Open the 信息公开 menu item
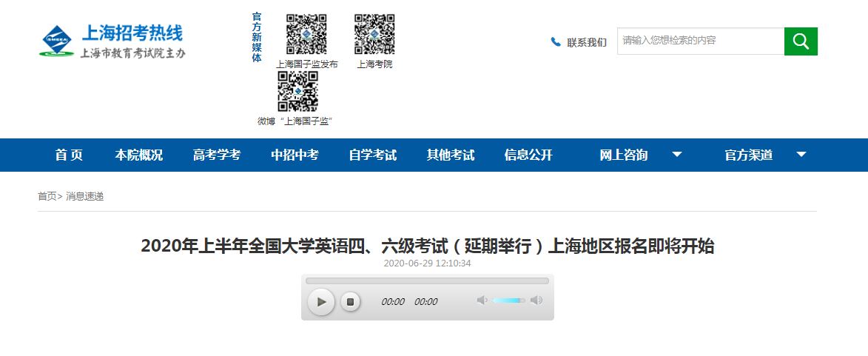 [x=528, y=155]
